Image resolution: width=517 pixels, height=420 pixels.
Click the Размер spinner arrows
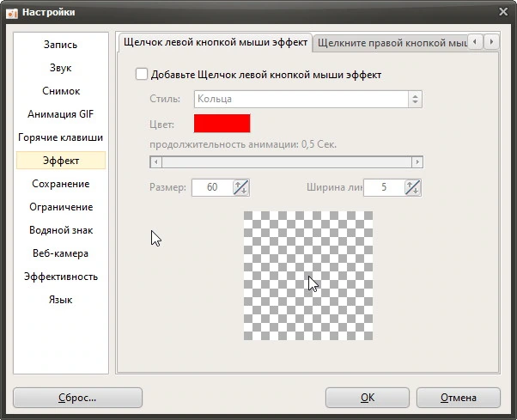click(x=241, y=187)
